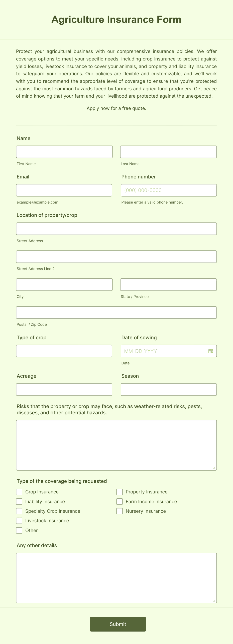
Task: Focus the Last Name input
Action: click(168, 152)
